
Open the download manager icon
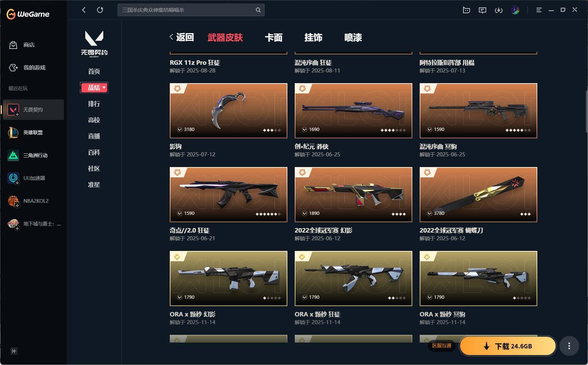point(499,10)
